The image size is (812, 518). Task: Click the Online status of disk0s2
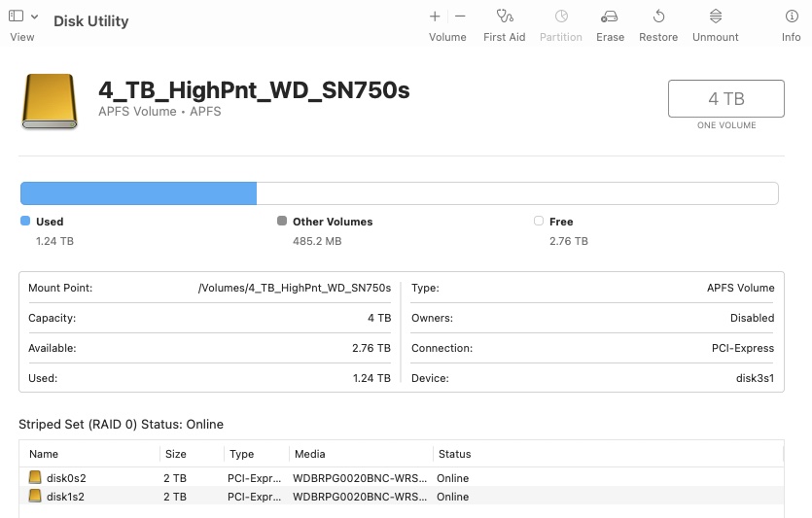pos(452,477)
